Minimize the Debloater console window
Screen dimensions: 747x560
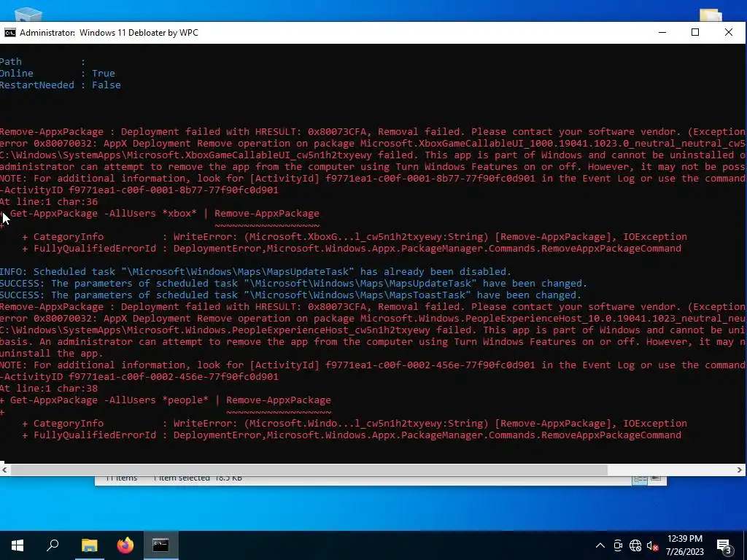click(662, 32)
